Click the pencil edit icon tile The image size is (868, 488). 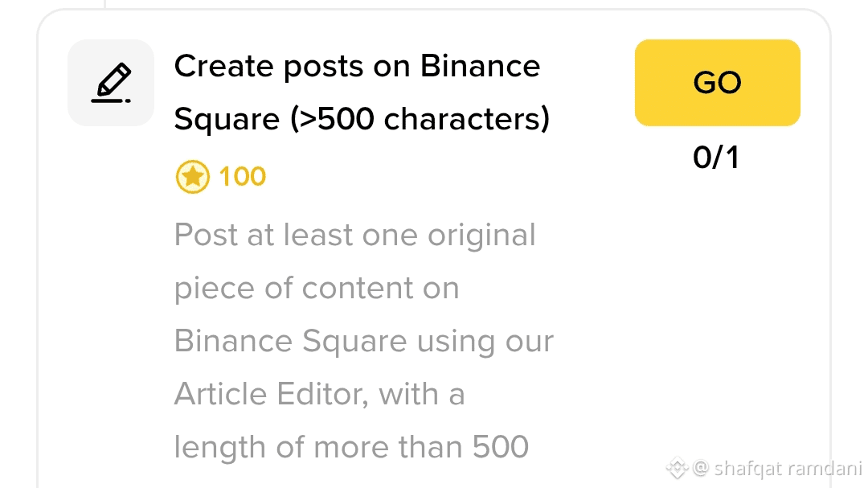(x=111, y=83)
